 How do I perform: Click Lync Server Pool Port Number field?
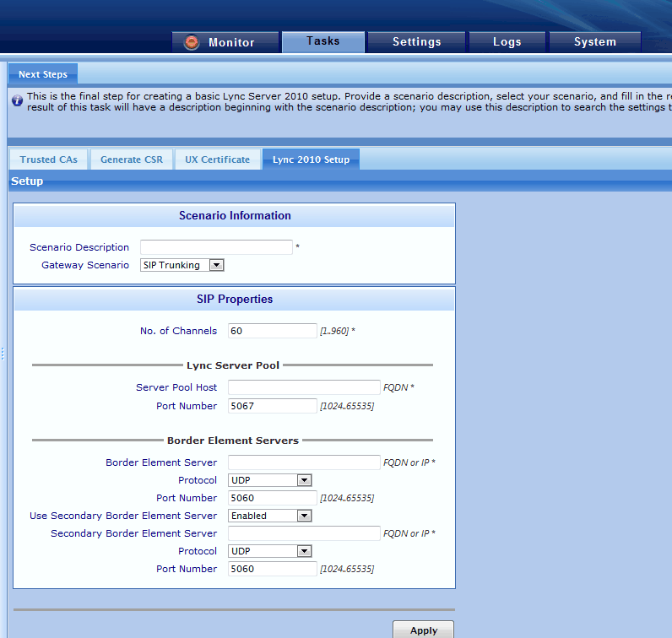[x=273, y=406]
